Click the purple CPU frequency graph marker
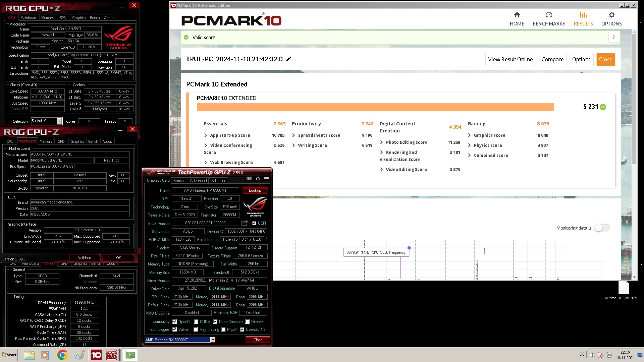Image resolution: width=644 pixels, height=362 pixels. pos(409,248)
